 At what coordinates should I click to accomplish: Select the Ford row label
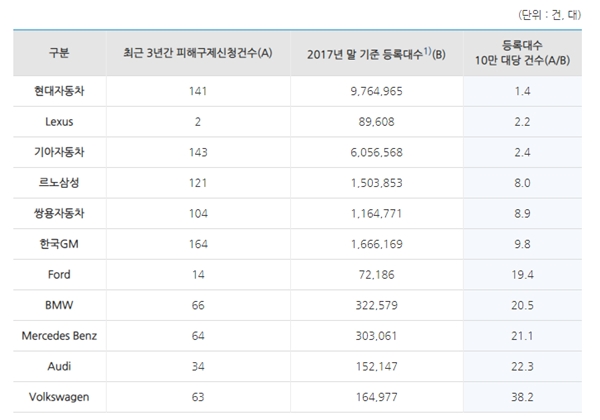pyautogui.click(x=59, y=275)
